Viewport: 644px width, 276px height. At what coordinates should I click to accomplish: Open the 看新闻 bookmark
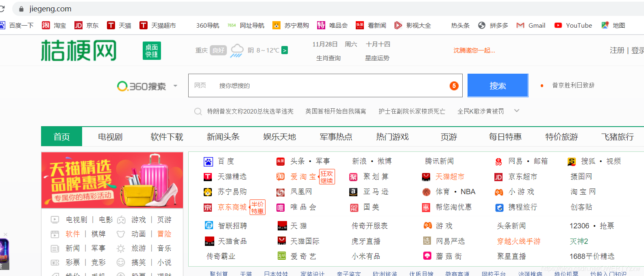point(371,25)
